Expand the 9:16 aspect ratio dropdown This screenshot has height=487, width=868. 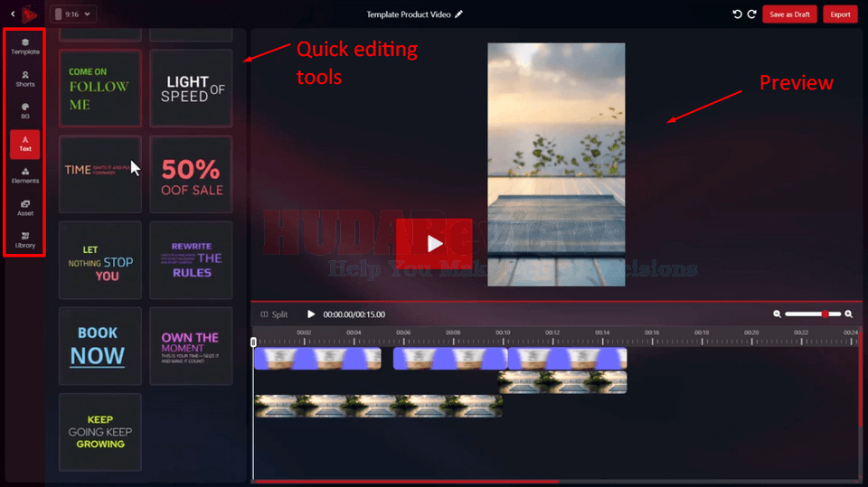point(74,14)
